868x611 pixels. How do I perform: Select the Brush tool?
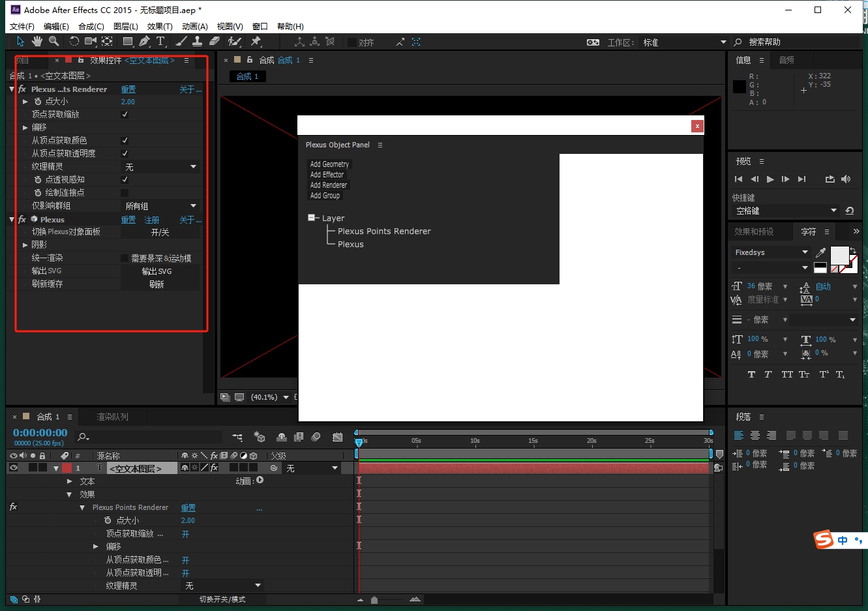click(181, 42)
